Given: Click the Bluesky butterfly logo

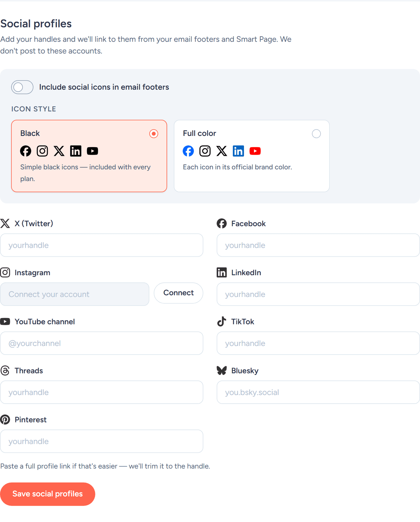Looking at the screenshot, I should pyautogui.click(x=222, y=371).
